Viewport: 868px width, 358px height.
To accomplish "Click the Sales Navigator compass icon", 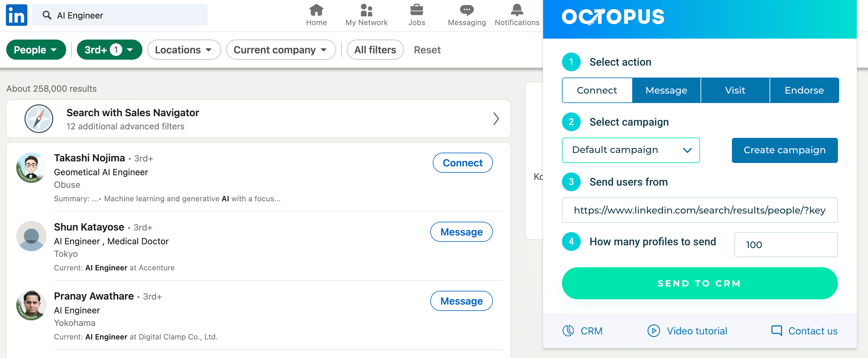I will click(39, 119).
